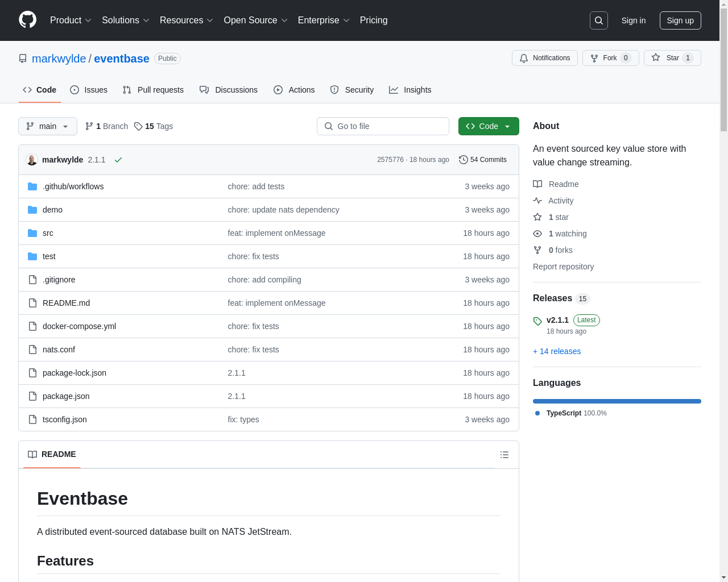Select the file icon next to package-lock.json

32,373
